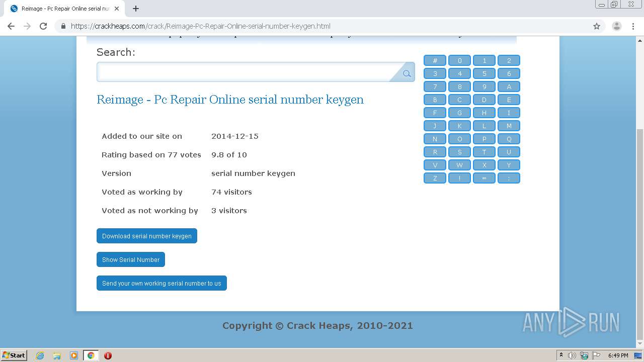Select the 4 index button
This screenshot has width=644, height=362.
(459, 73)
